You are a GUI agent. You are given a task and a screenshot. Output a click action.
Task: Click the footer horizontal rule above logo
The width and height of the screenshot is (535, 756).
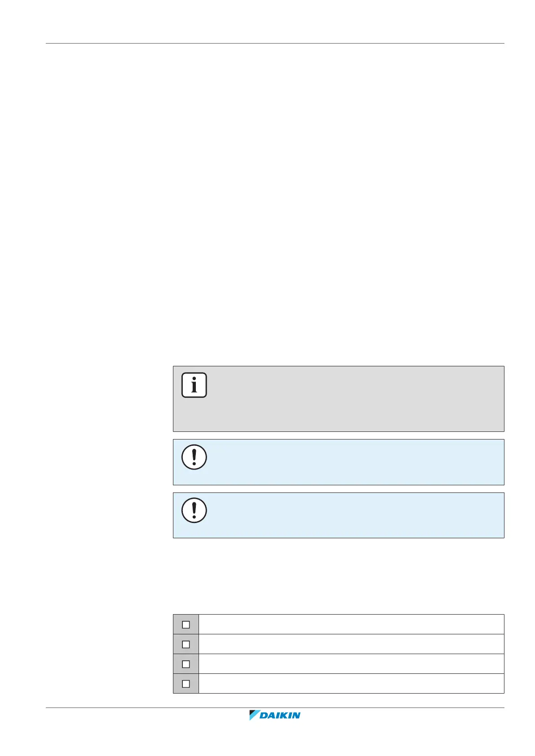[275, 708]
